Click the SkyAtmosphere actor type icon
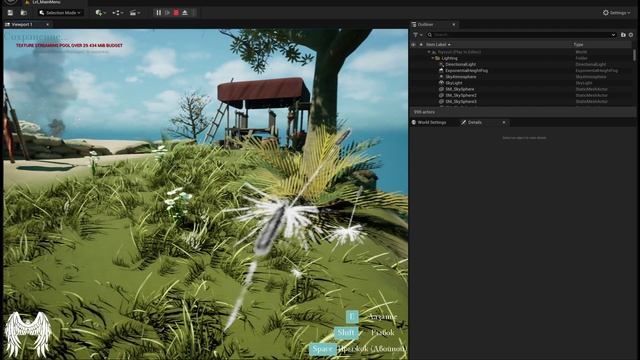Screen dimensions: 640x360 pos(441,77)
